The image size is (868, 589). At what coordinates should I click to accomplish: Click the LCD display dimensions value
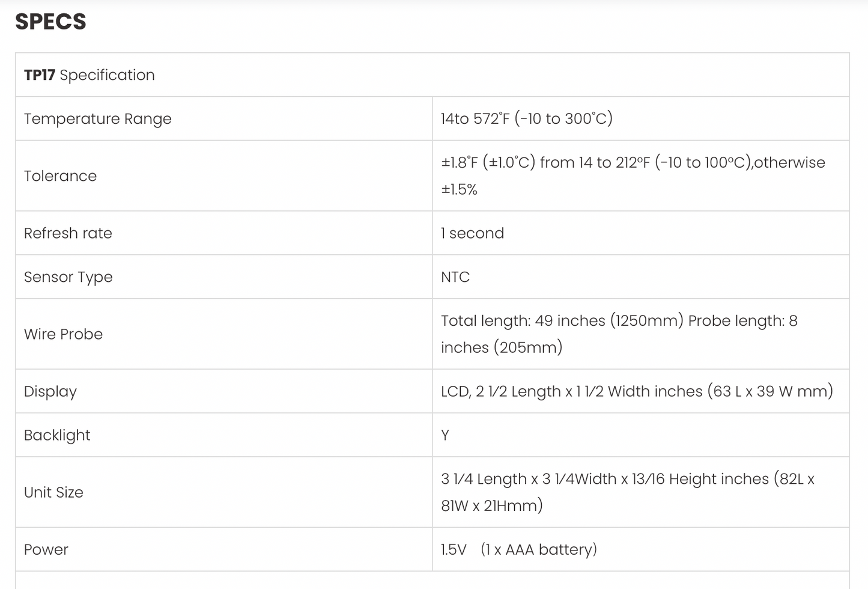coord(637,391)
